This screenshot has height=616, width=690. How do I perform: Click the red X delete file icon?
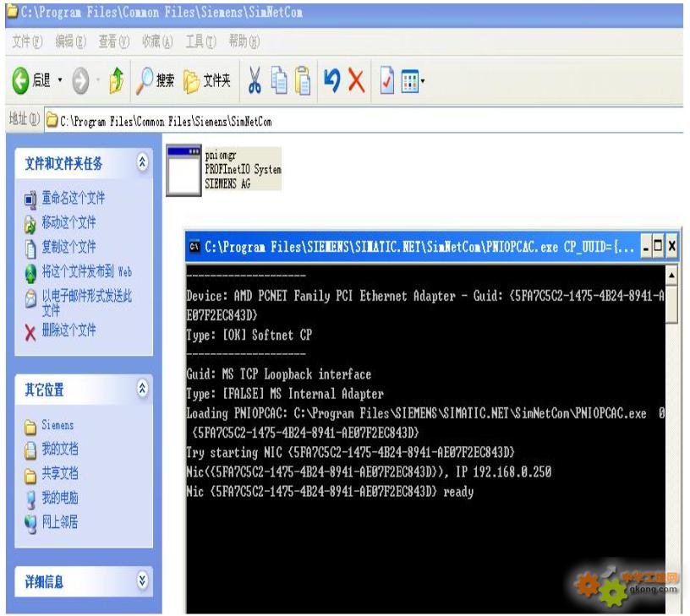[x=30, y=333]
